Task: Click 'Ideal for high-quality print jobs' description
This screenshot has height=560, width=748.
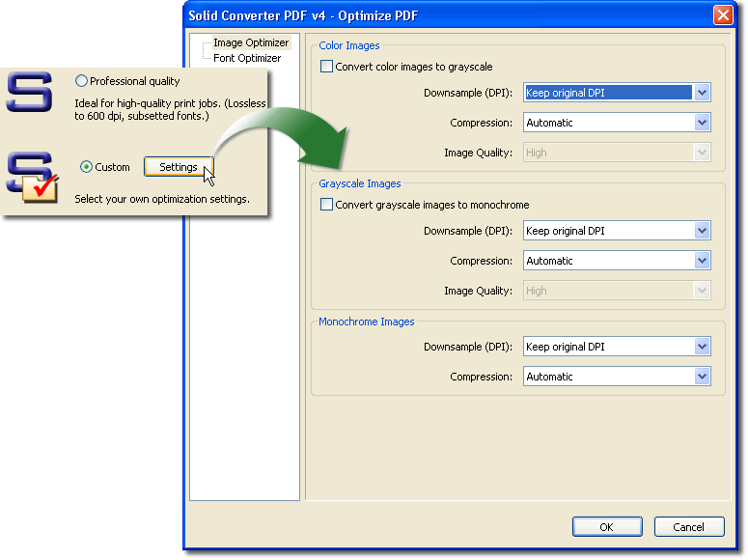Action: point(170,110)
